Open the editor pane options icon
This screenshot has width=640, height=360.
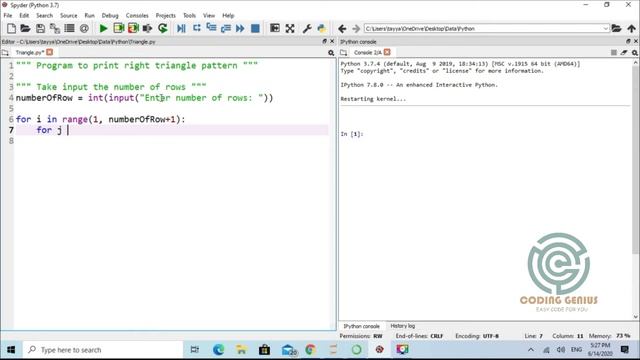[331, 53]
